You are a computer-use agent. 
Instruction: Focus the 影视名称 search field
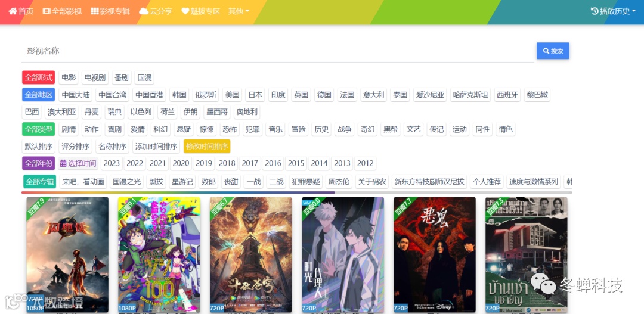[x=278, y=51]
